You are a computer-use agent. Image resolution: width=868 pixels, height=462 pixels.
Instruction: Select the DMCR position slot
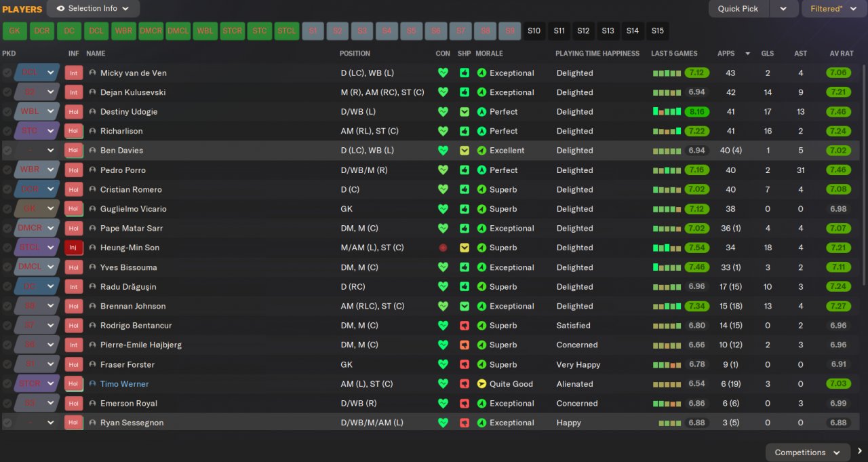(x=151, y=31)
